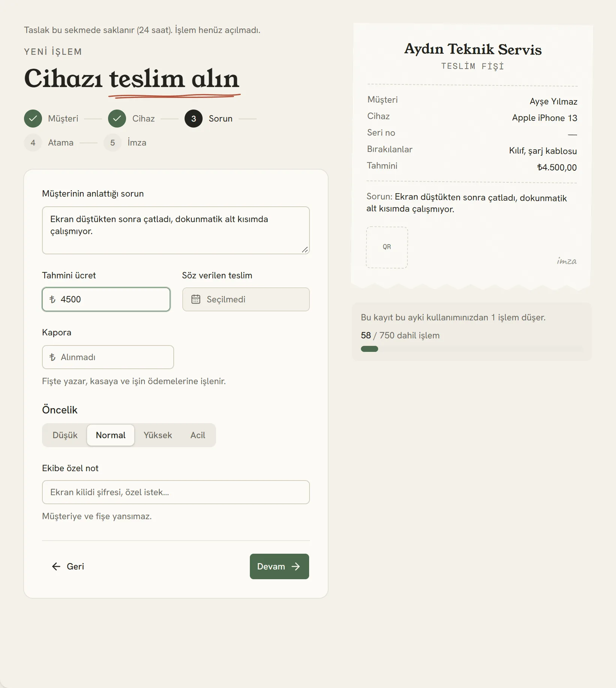Click the '58 / 750 dahil işlem' text
616x688 pixels.
click(x=400, y=335)
